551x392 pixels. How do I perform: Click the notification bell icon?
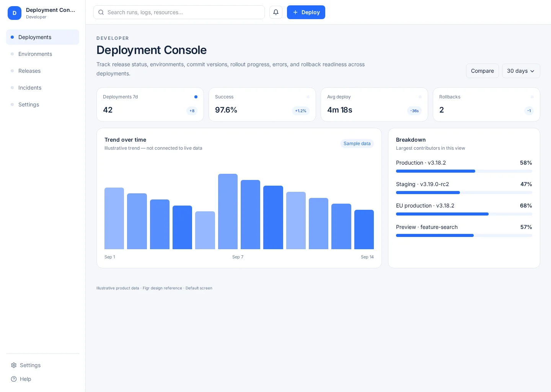click(276, 12)
